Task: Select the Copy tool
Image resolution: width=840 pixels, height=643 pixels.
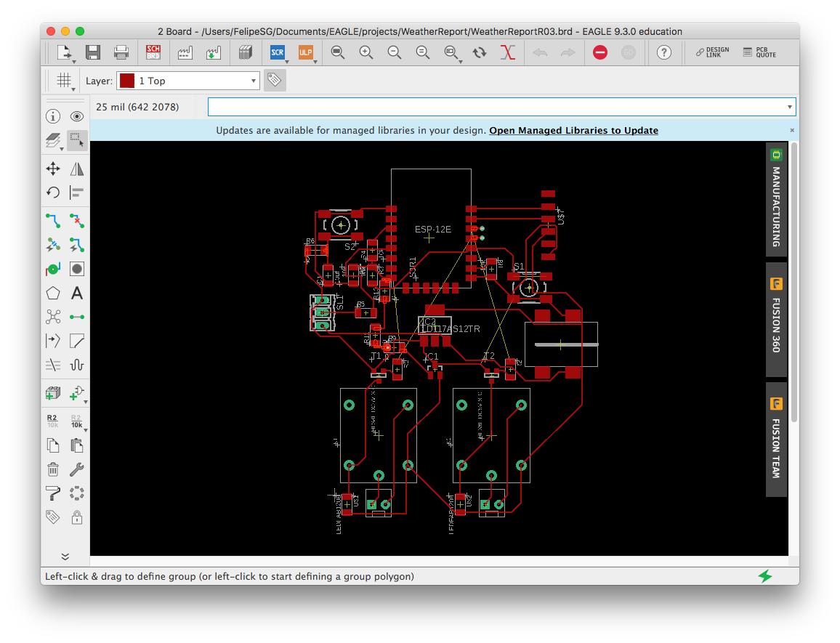Action: click(53, 445)
